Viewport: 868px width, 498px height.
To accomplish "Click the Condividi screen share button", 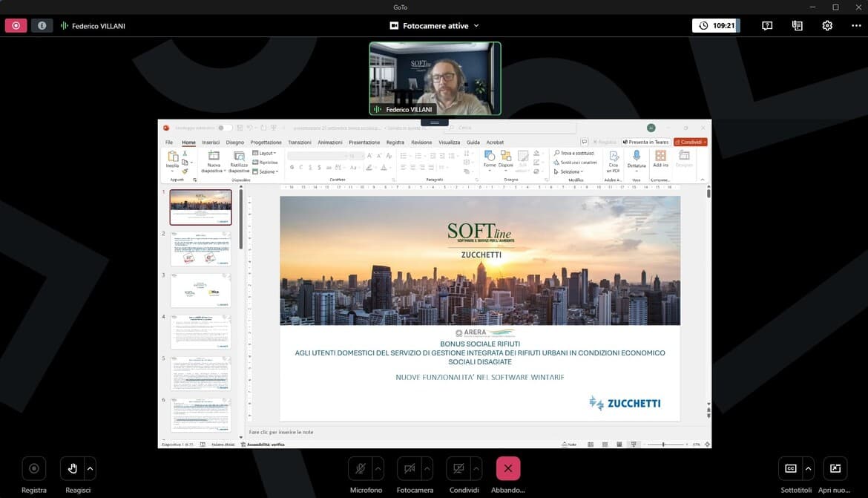I will coord(458,468).
